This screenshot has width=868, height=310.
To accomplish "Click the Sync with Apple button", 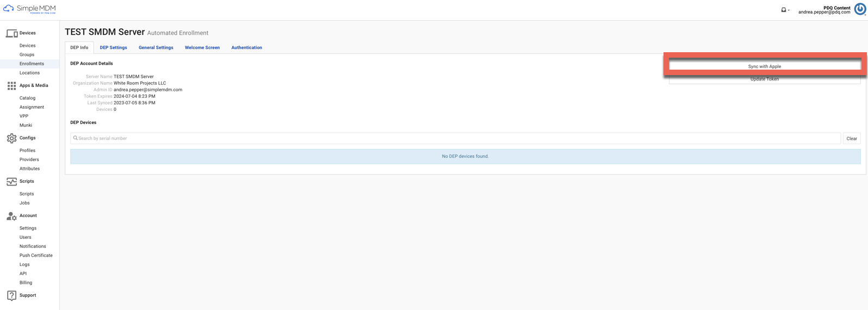I will point(764,66).
